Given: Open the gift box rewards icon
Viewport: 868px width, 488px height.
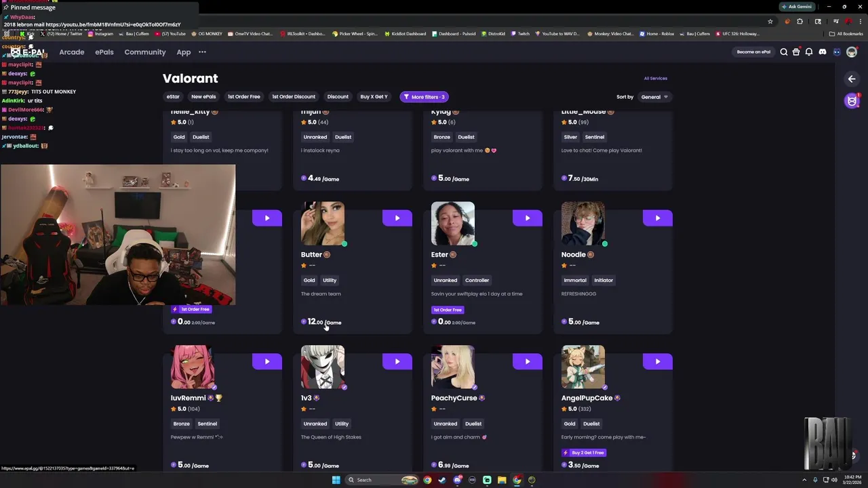Looking at the screenshot, I should (x=796, y=52).
